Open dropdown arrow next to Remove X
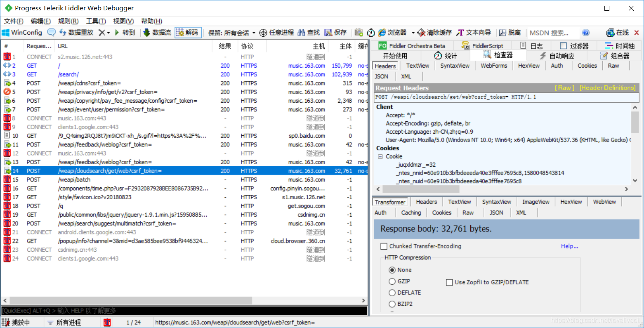This screenshot has width=644, height=328. [109, 33]
